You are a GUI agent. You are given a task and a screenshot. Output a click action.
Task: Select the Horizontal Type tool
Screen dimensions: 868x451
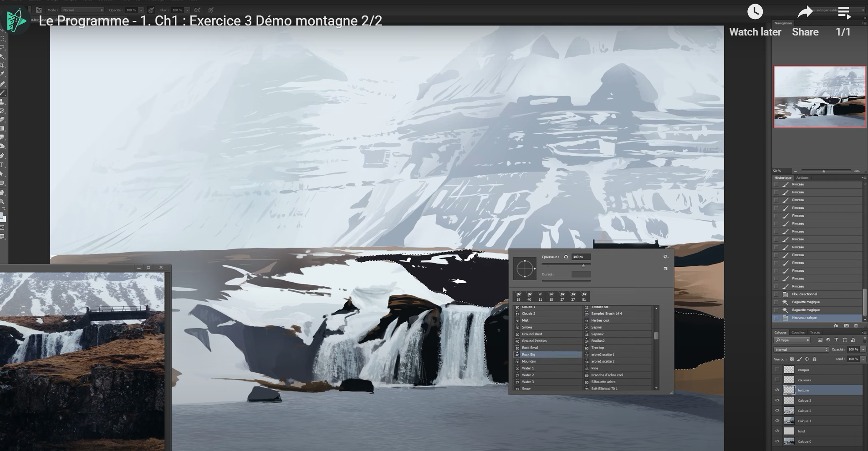2,165
